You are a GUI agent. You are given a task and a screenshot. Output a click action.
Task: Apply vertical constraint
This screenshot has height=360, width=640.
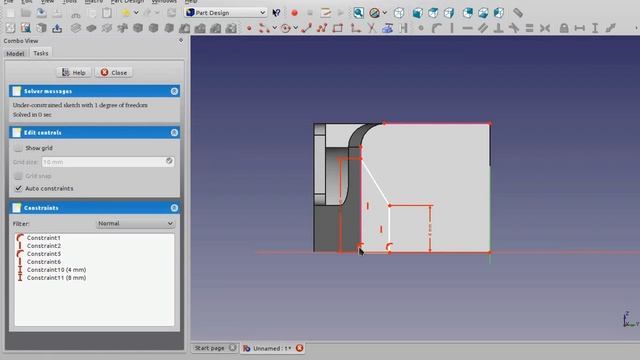(x=452, y=28)
